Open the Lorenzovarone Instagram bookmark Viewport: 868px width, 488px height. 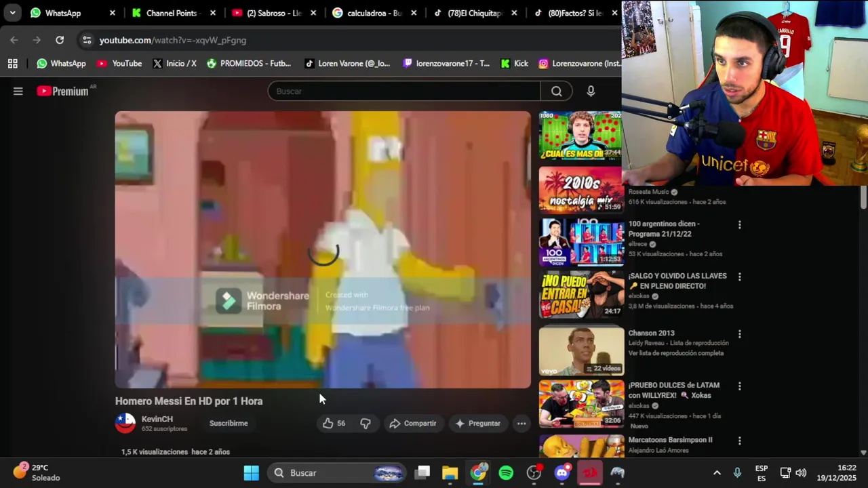(x=580, y=63)
